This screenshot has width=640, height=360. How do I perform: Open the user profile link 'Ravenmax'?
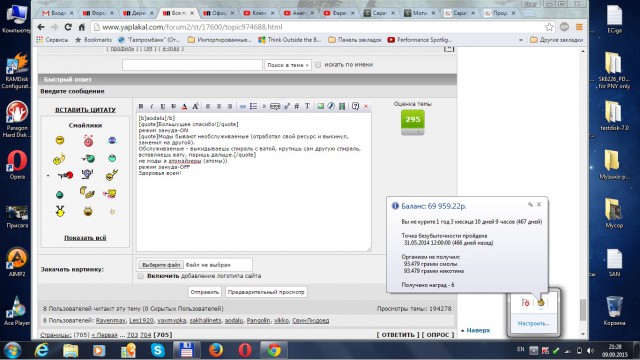(110, 320)
